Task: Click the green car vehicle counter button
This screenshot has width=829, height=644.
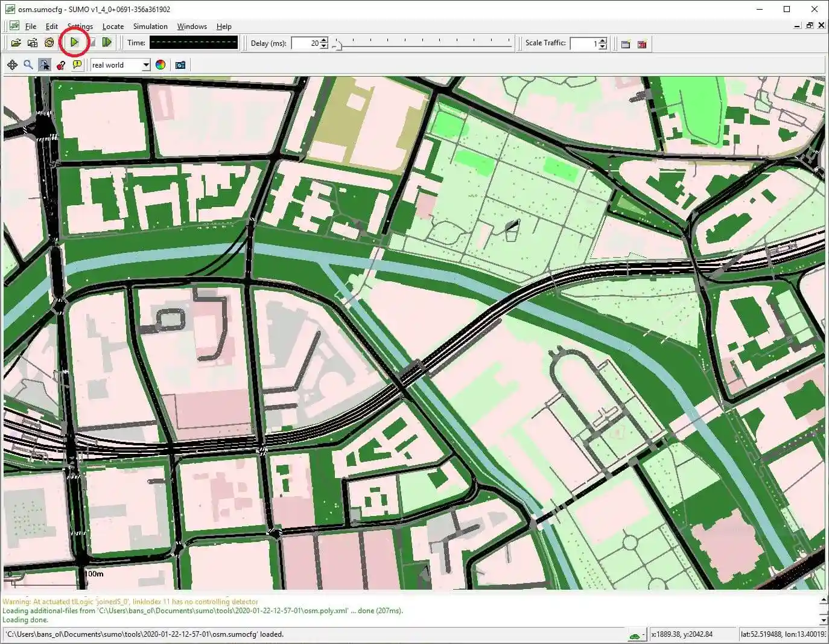Action: [x=634, y=635]
